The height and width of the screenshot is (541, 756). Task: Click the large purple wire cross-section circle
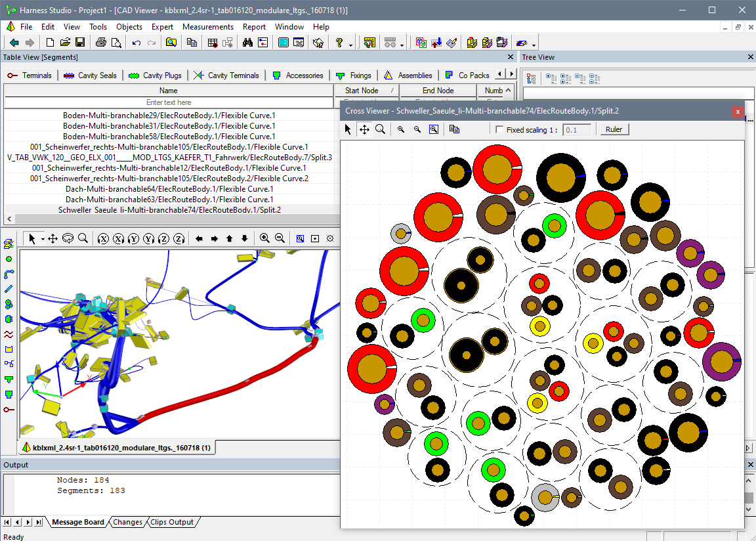[x=721, y=362]
